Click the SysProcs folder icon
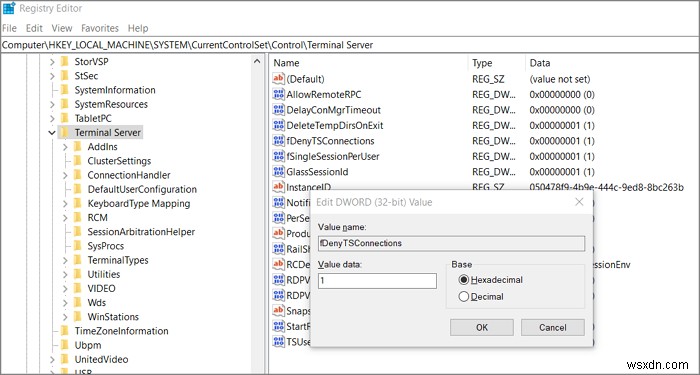 [78, 246]
